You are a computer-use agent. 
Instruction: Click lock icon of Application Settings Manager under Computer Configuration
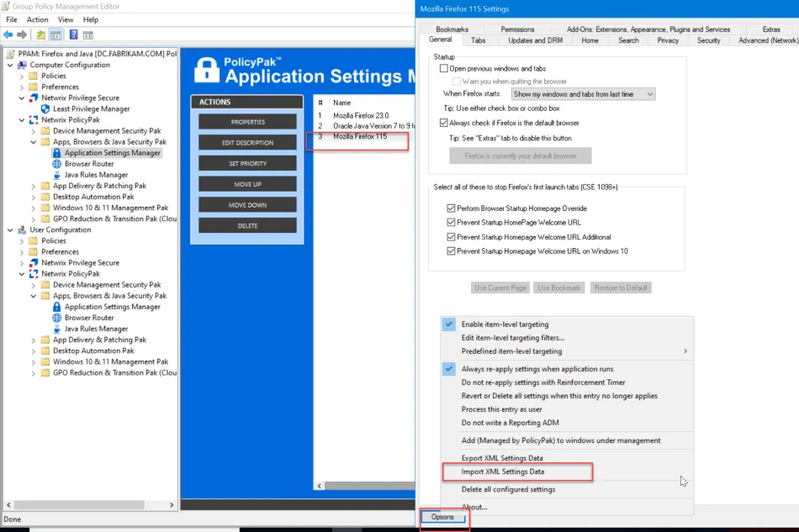(56, 153)
